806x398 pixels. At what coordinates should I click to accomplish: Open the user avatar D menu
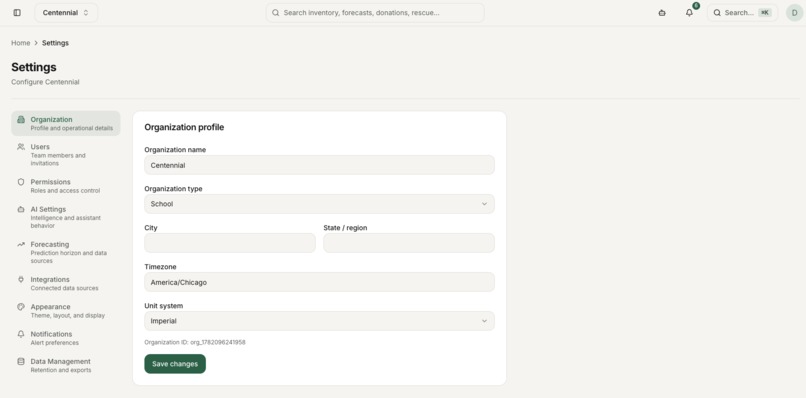tap(795, 13)
